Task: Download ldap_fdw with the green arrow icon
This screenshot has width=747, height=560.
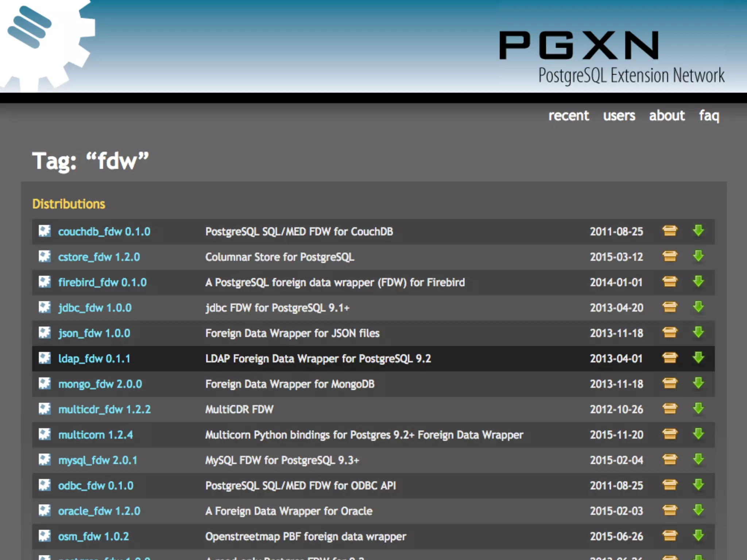Action: coord(698,358)
